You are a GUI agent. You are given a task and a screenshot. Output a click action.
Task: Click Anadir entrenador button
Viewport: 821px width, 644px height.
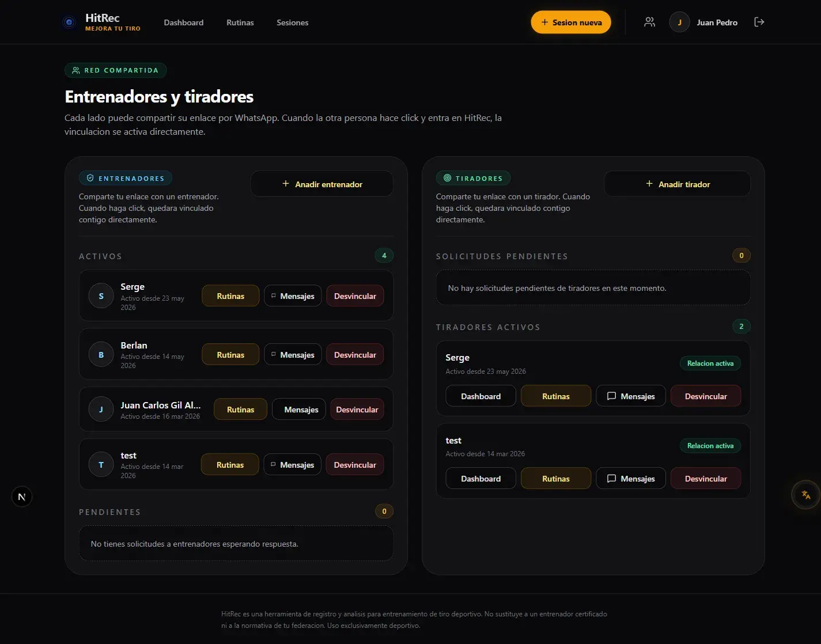pos(321,184)
